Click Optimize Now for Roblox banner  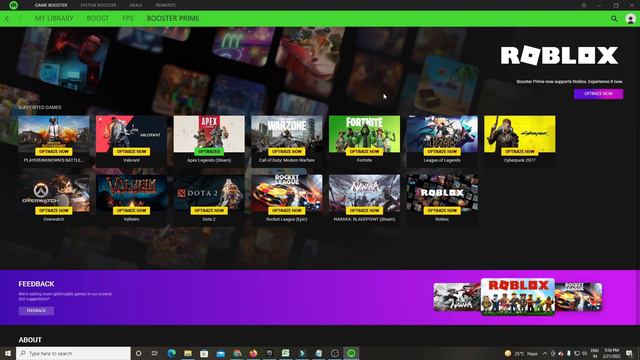[598, 93]
